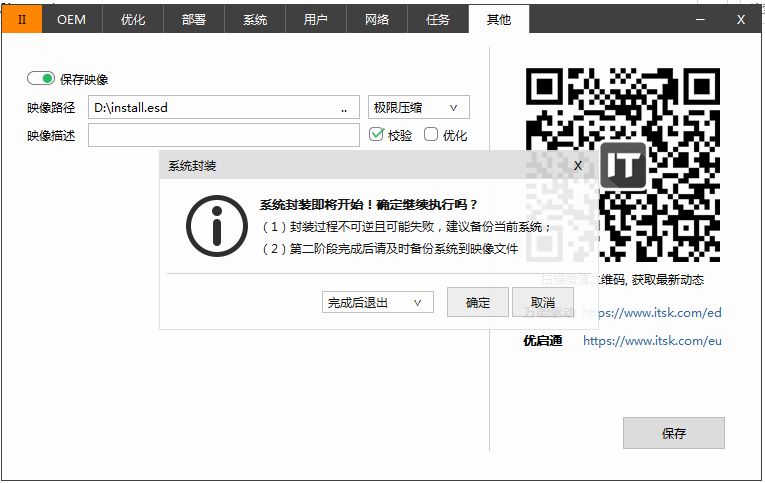Switch to the 优化 tab

pyautogui.click(x=133, y=20)
